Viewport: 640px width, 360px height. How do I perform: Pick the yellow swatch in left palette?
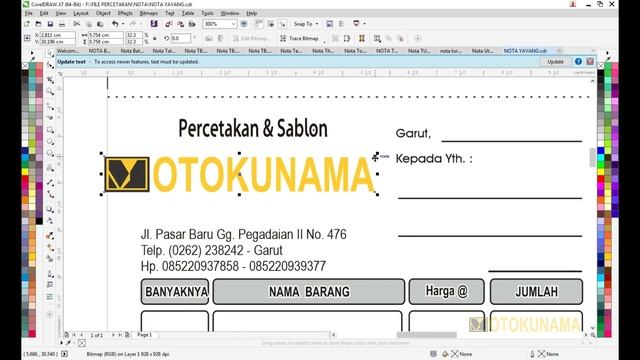pos(25,171)
